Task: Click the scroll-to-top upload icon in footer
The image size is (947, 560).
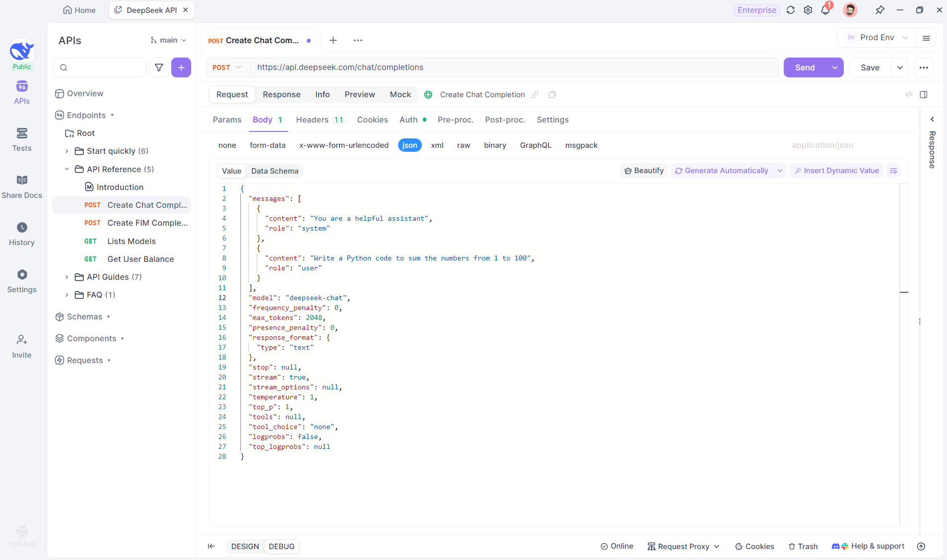Action: click(x=921, y=546)
